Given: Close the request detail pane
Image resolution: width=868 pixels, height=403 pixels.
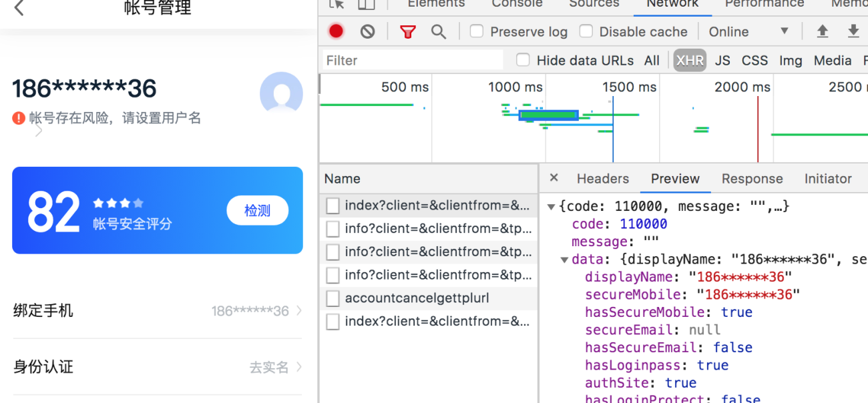Looking at the screenshot, I should tap(554, 178).
